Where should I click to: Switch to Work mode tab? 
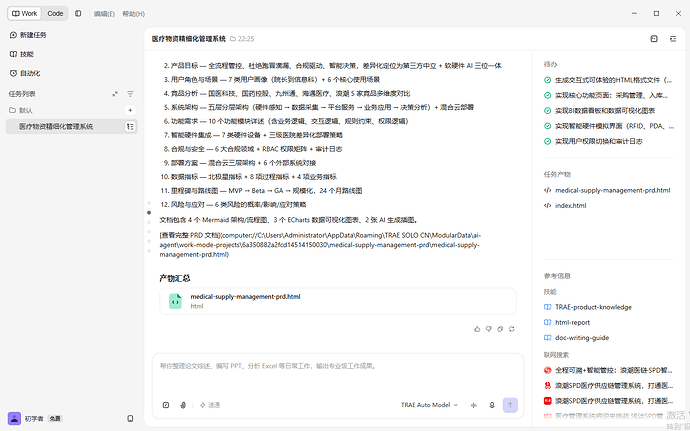[x=24, y=14]
